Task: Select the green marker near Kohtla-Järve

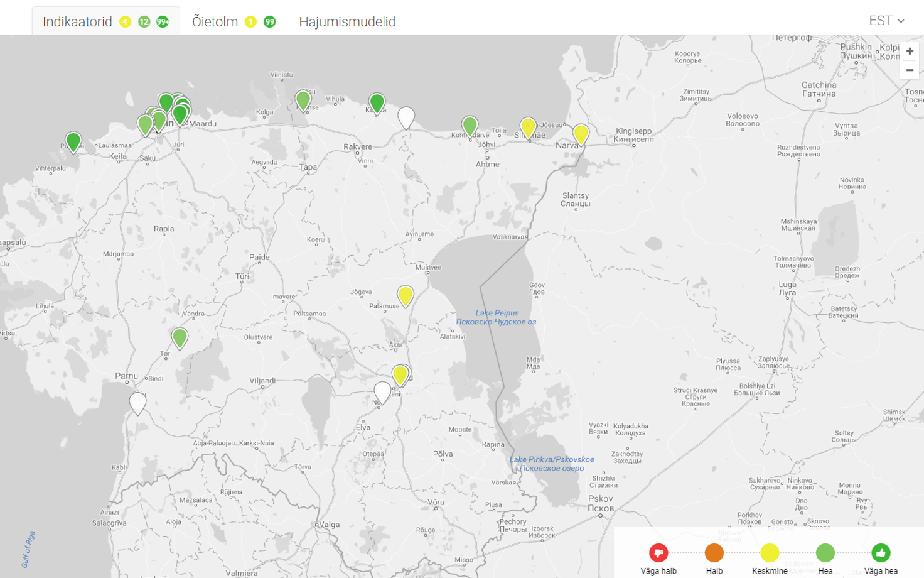Action: click(470, 126)
